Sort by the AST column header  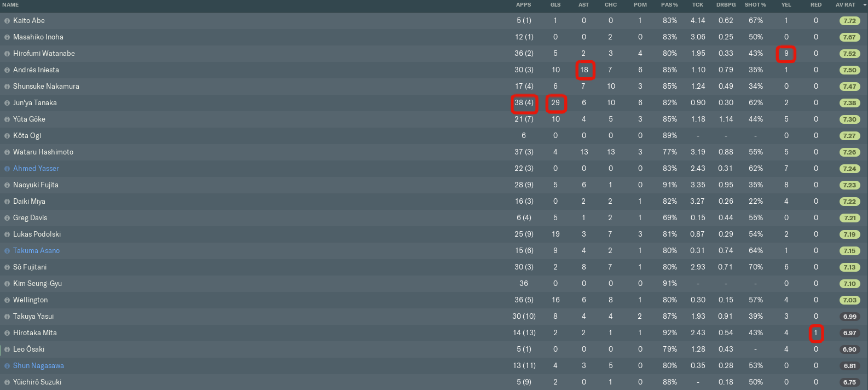(583, 5)
